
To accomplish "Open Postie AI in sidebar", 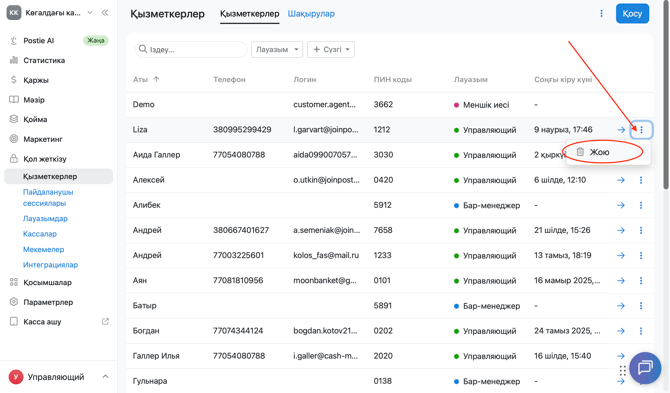I will (38, 41).
